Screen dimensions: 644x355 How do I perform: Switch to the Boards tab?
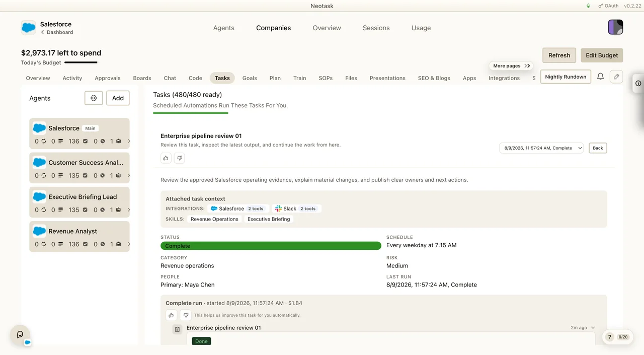pyautogui.click(x=142, y=78)
